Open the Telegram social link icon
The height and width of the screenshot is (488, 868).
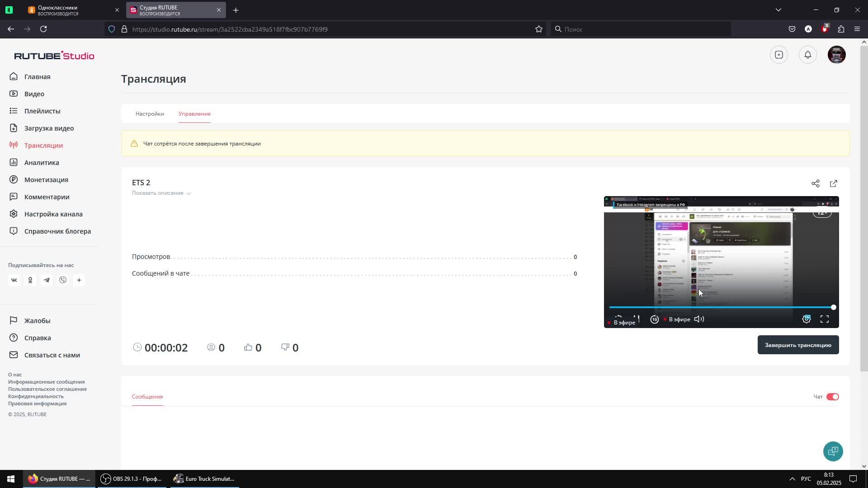[x=47, y=280]
